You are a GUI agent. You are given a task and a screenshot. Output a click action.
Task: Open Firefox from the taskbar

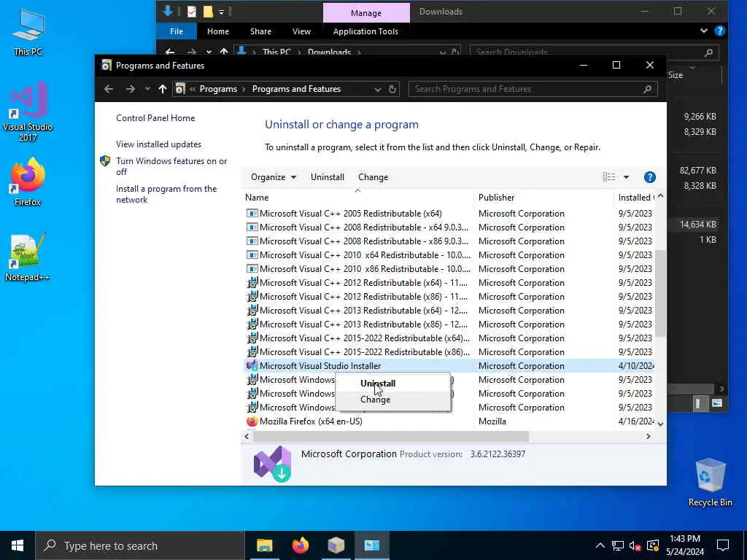point(300,545)
